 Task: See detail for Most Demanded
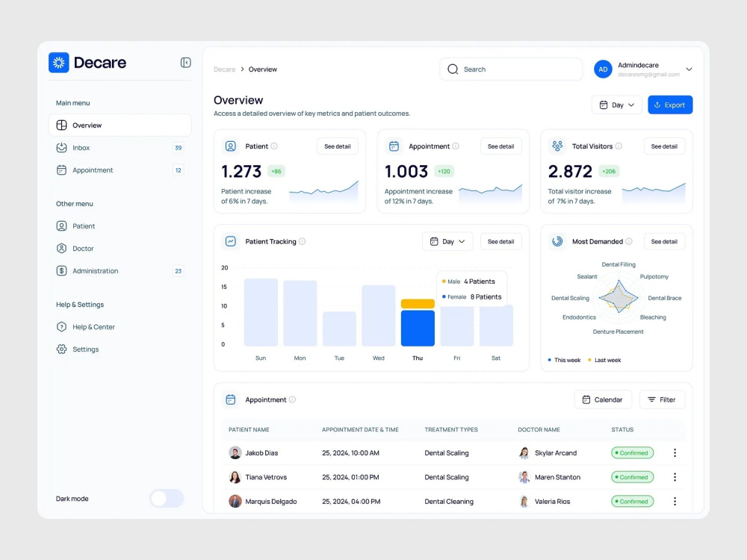664,241
